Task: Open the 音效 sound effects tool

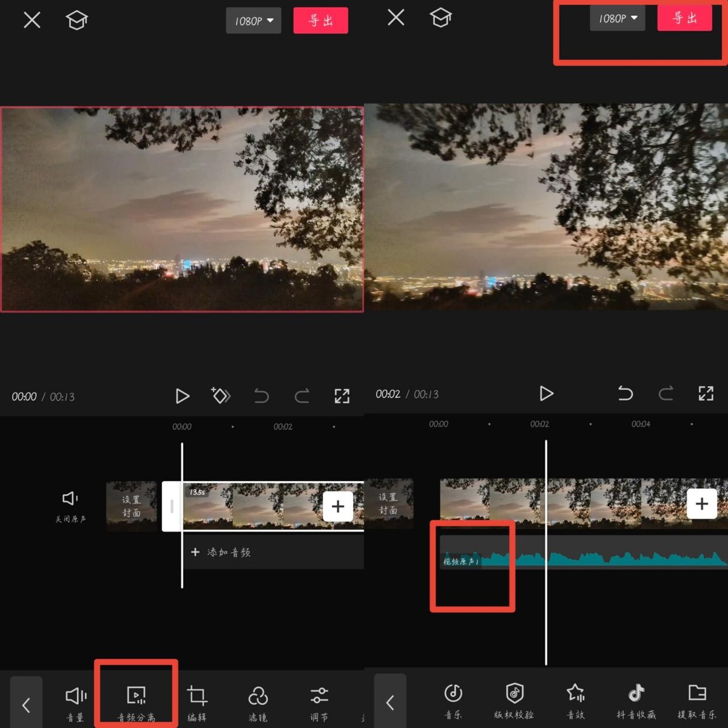Action: point(575,701)
